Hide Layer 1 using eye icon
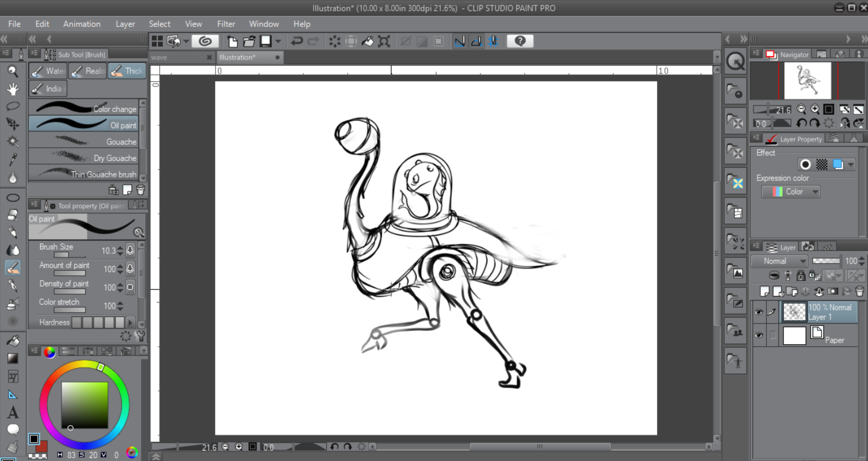Image resolution: width=868 pixels, height=461 pixels. [x=759, y=312]
